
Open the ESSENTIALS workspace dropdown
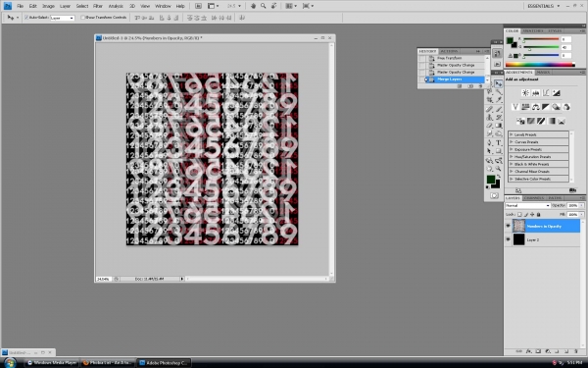[543, 6]
